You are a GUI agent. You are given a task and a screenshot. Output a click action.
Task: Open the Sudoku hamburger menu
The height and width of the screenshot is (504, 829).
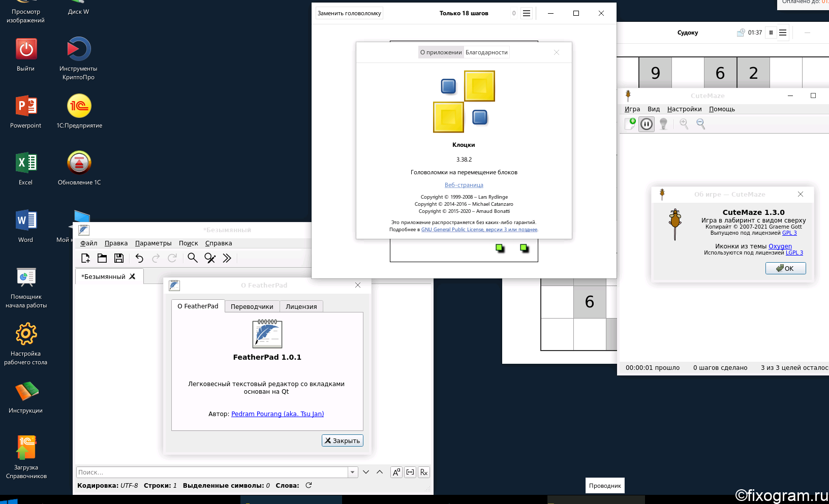point(783,33)
